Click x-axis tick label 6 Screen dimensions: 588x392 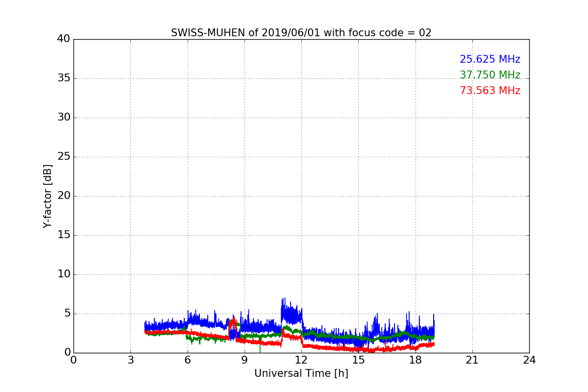pos(188,360)
